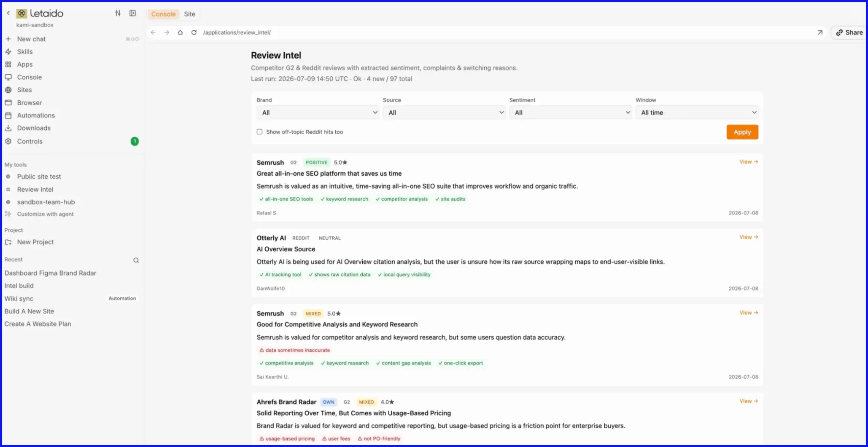The image size is (868, 447).
Task: Open View link for Ahrefs Brand Radar review
Action: pyautogui.click(x=748, y=401)
